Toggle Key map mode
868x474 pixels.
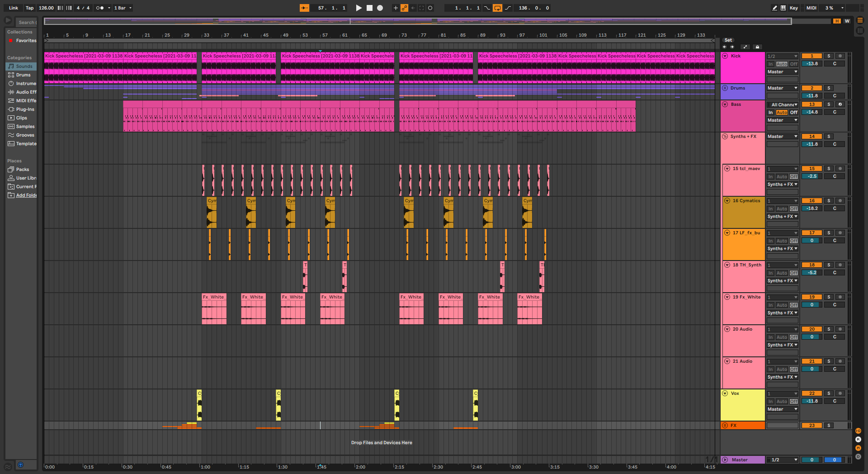794,8
